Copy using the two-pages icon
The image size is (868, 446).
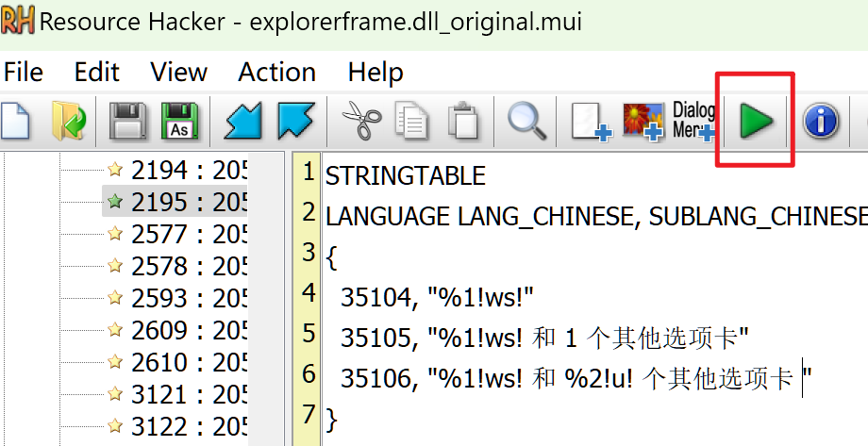(x=412, y=120)
